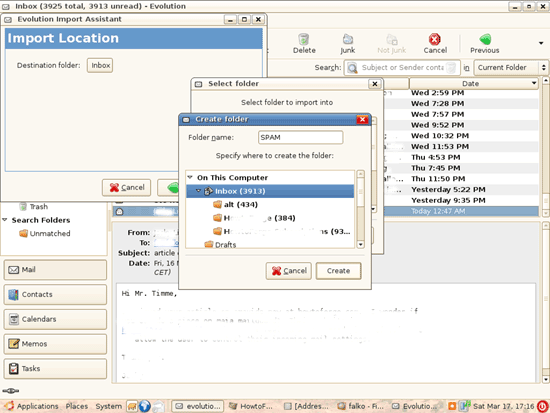Select the Drafts folder in tree
The width and height of the screenshot is (550, 413).
(x=225, y=245)
